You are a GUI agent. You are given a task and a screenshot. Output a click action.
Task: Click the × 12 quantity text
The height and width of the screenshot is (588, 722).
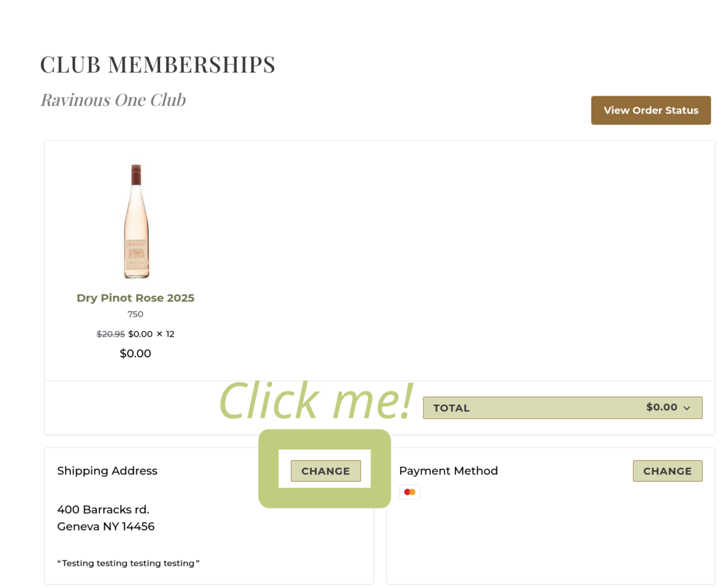pos(165,334)
